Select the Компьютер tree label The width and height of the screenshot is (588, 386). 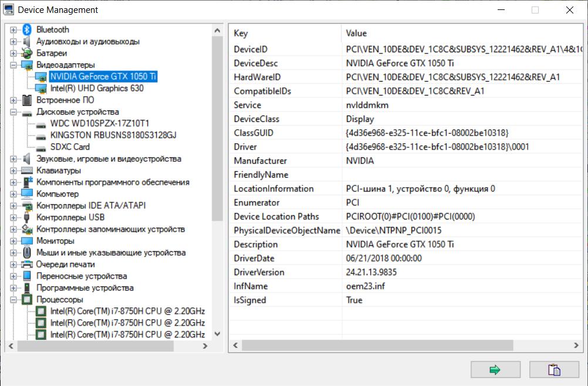click(58, 194)
